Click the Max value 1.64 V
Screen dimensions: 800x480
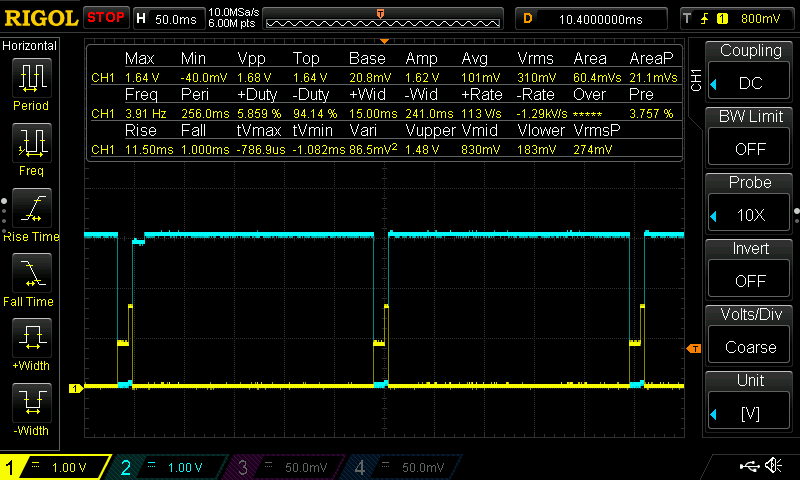[142, 78]
